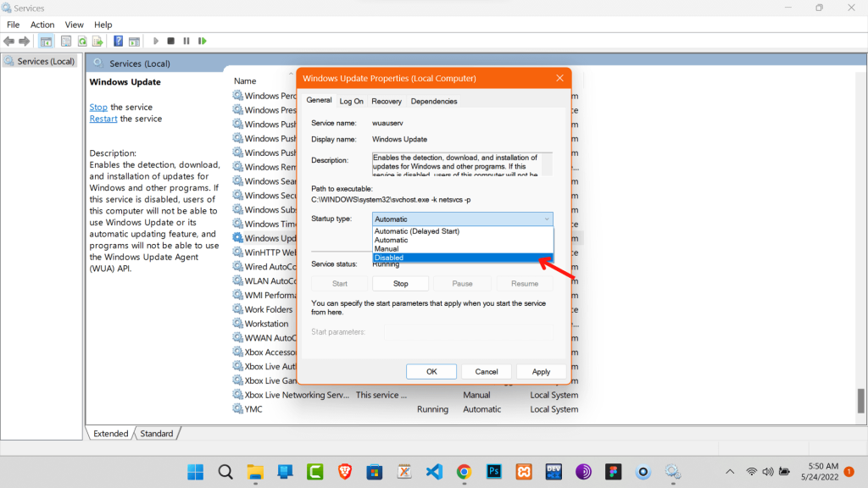Switch to the Extended view tab
The height and width of the screenshot is (488, 868).
tap(111, 433)
